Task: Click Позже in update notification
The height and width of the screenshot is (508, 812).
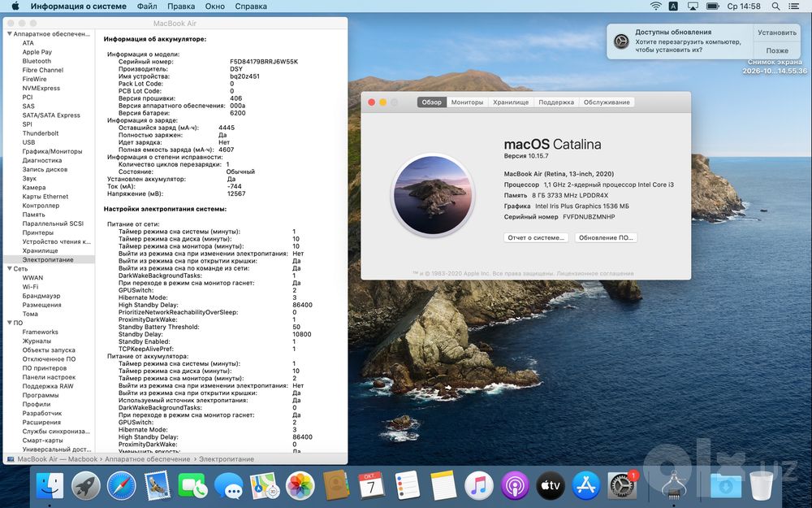Action: pos(777,50)
